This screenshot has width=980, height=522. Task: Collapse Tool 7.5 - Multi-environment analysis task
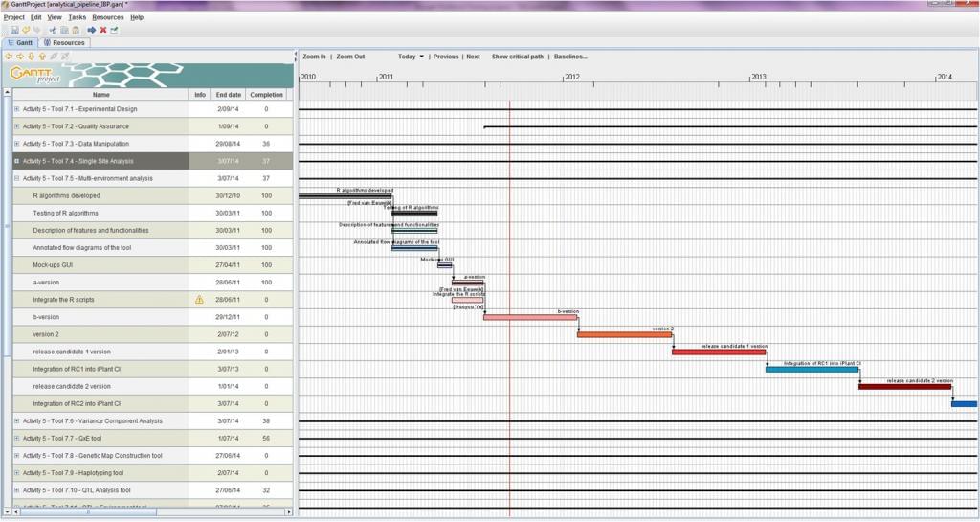17,179
